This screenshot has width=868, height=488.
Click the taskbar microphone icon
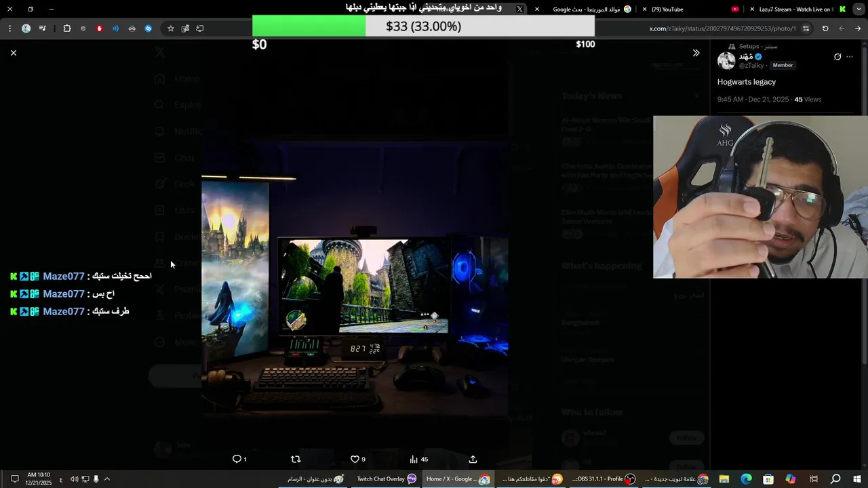(96, 479)
